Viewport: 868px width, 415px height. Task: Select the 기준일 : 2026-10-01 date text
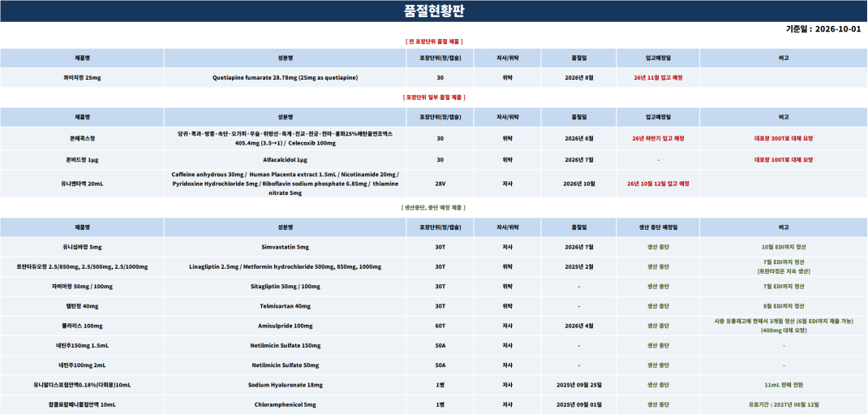(x=823, y=29)
